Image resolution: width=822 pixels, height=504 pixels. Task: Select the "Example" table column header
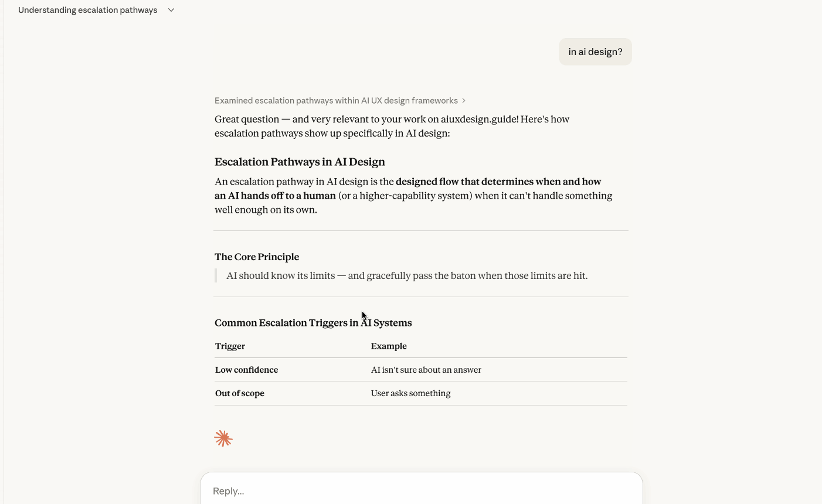pyautogui.click(x=389, y=346)
